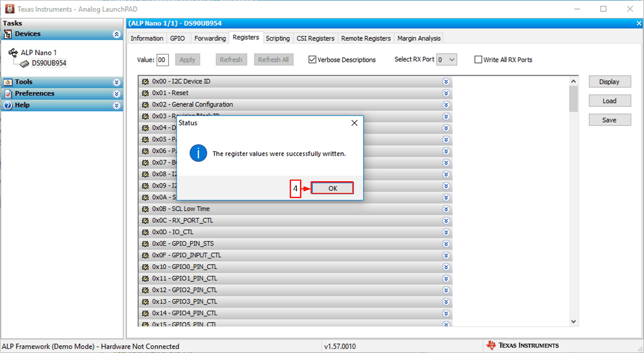Click the Tools section icon
The width and height of the screenshot is (644, 353).
pyautogui.click(x=8, y=81)
